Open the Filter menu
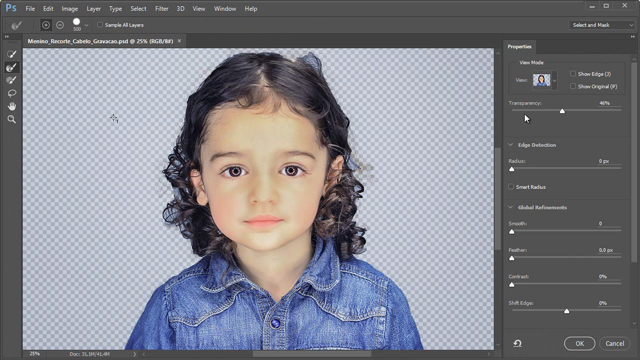 click(162, 9)
